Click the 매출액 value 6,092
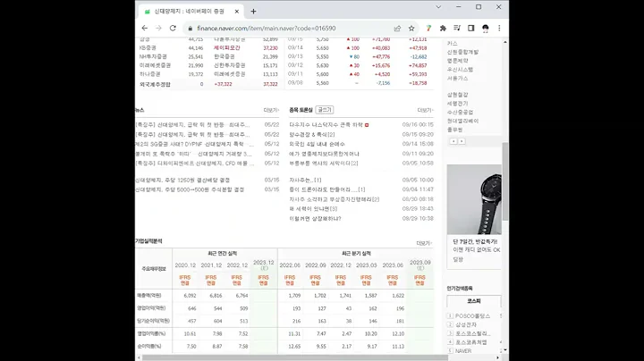The image size is (644, 361). tap(190, 296)
